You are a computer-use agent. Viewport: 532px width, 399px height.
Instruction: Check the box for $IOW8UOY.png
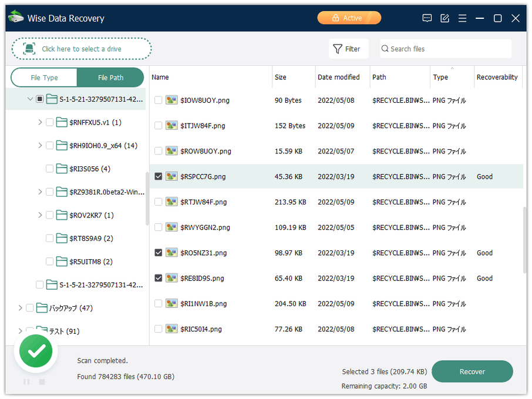click(158, 100)
